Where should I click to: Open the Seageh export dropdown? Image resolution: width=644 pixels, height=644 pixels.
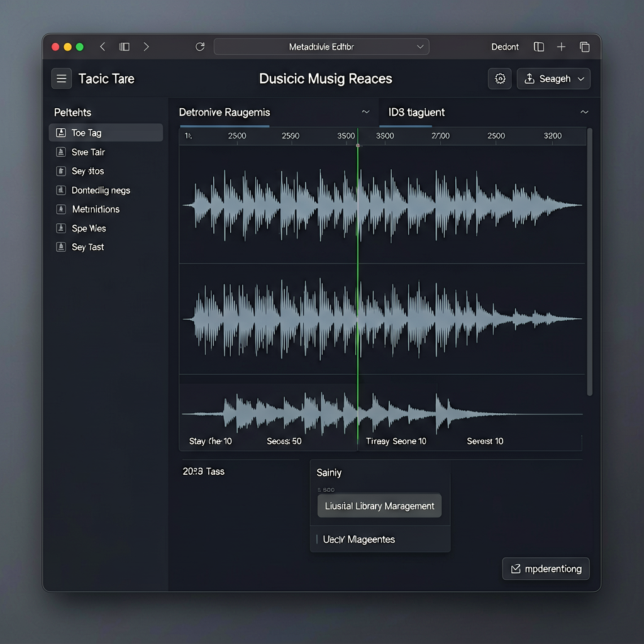click(553, 79)
